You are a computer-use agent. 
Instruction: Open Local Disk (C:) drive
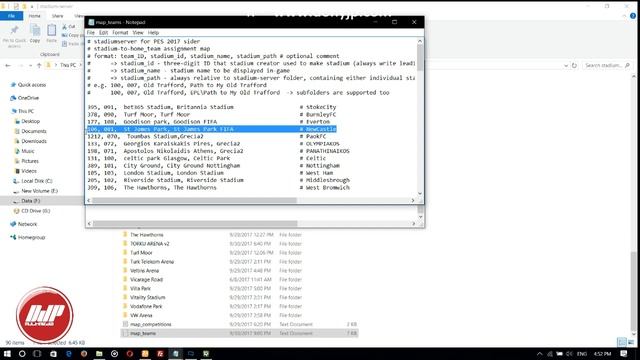click(36, 181)
